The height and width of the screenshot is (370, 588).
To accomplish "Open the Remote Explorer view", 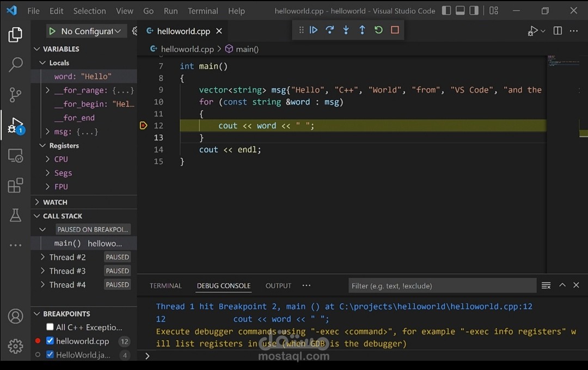I will [x=15, y=155].
